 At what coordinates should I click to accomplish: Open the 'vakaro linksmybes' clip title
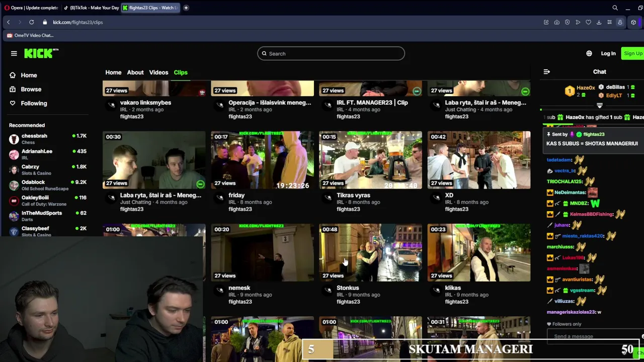[x=145, y=103]
